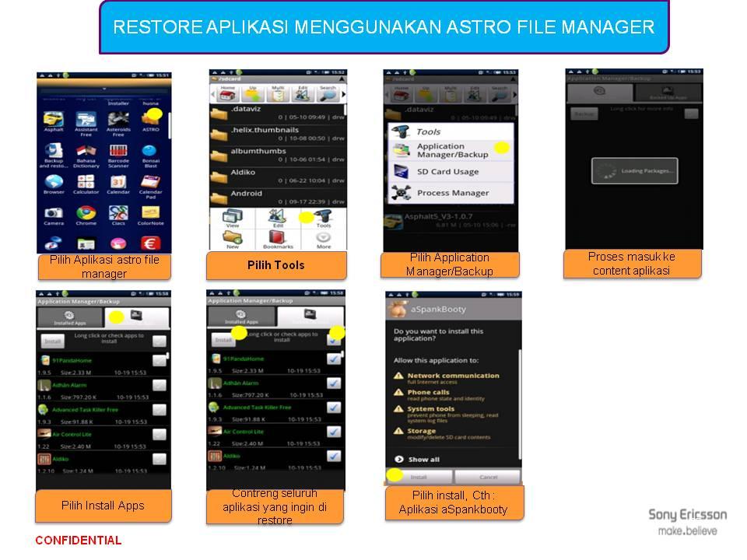Image resolution: width=747 pixels, height=560 pixels.
Task: Open the Asteroids Free app icon
Action: pos(118,118)
